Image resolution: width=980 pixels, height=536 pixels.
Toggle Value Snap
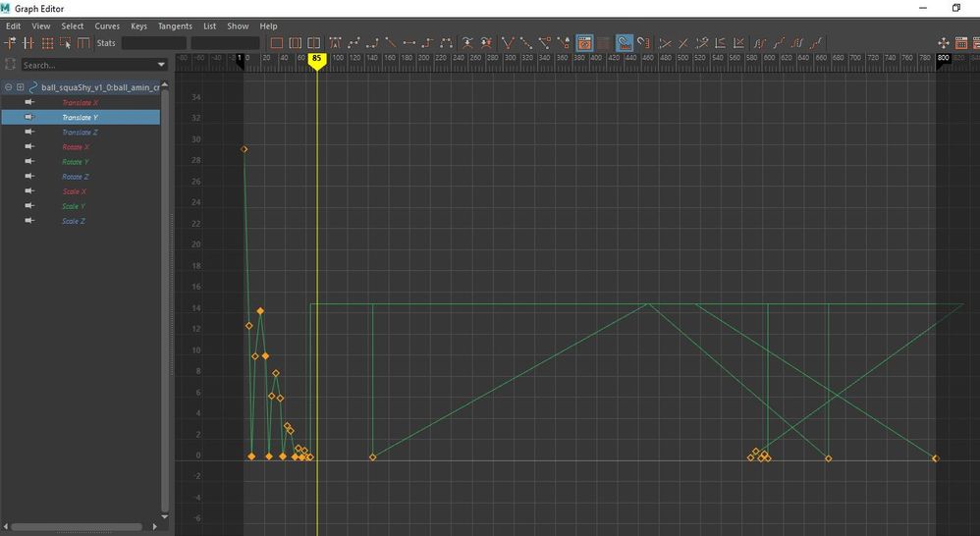(644, 43)
